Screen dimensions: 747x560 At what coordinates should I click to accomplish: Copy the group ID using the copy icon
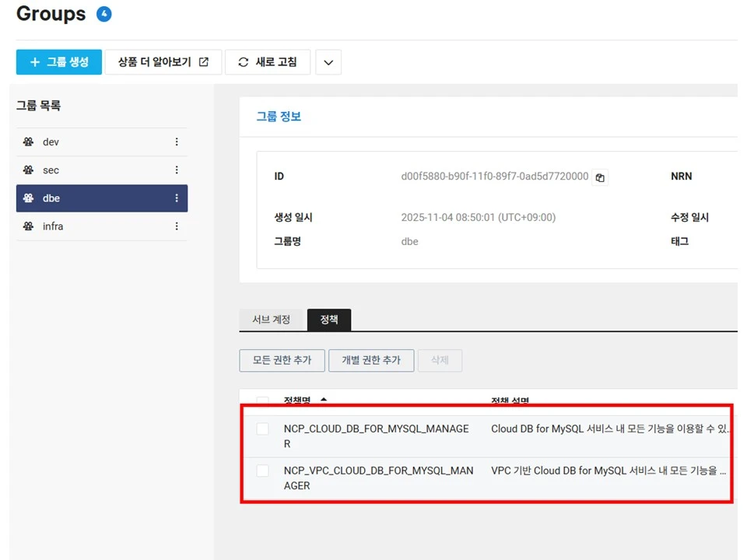[x=599, y=177]
